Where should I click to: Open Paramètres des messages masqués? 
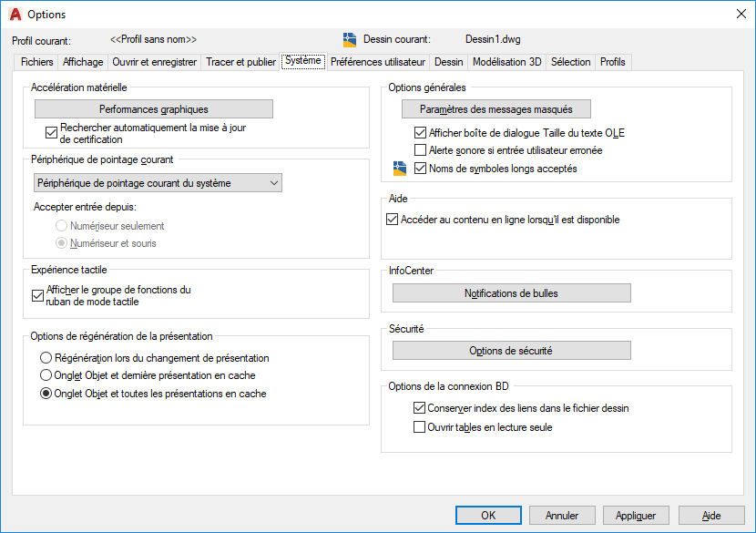pyautogui.click(x=496, y=109)
